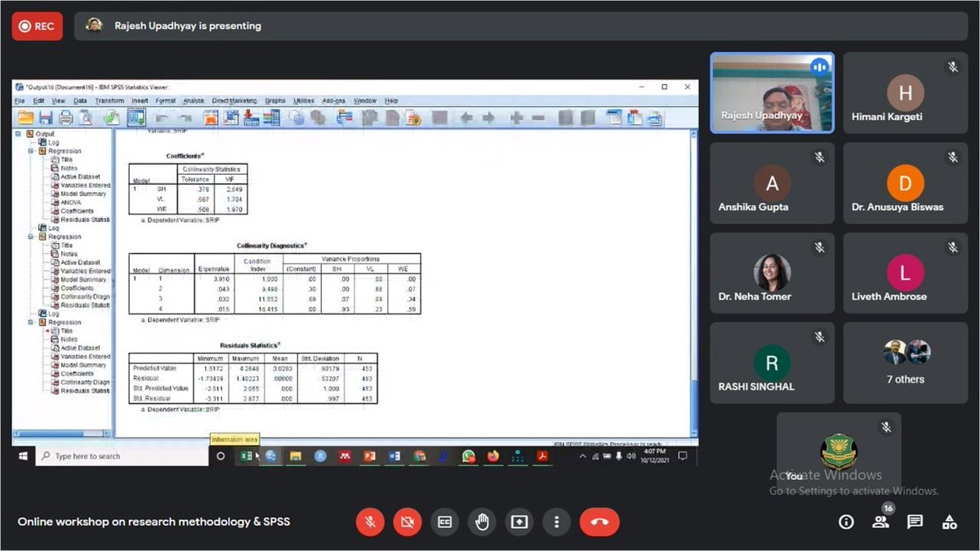
Task: Click the Export output icon
Action: 111,118
